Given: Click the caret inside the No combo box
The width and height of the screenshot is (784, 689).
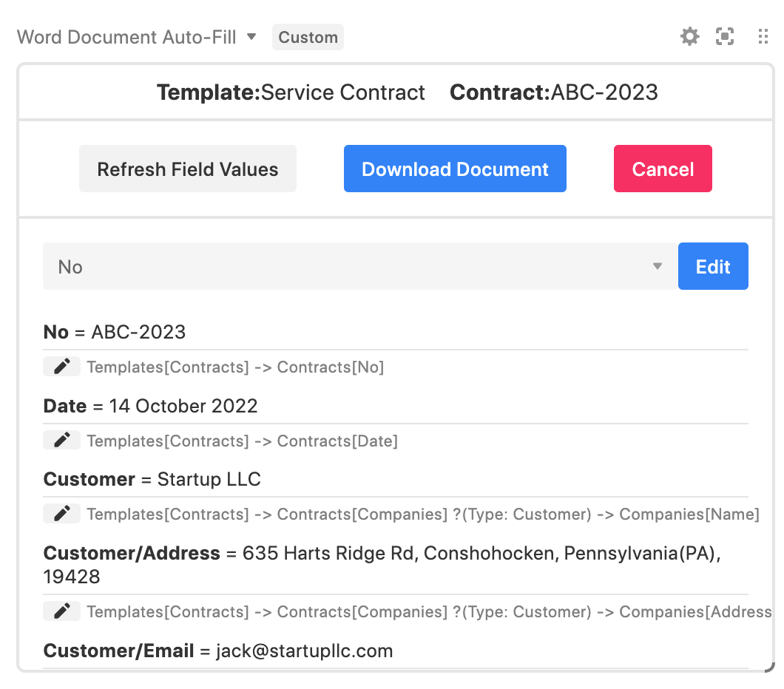Looking at the screenshot, I should [x=657, y=268].
